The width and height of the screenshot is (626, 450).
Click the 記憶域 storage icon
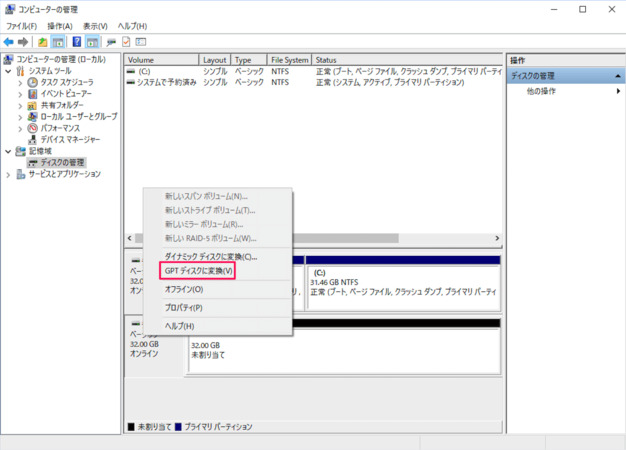pos(20,151)
